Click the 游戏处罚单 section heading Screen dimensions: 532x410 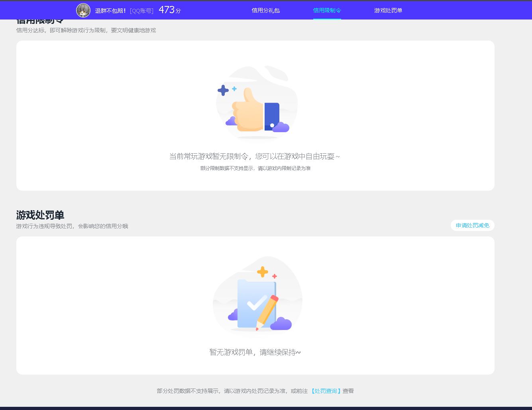tap(40, 215)
